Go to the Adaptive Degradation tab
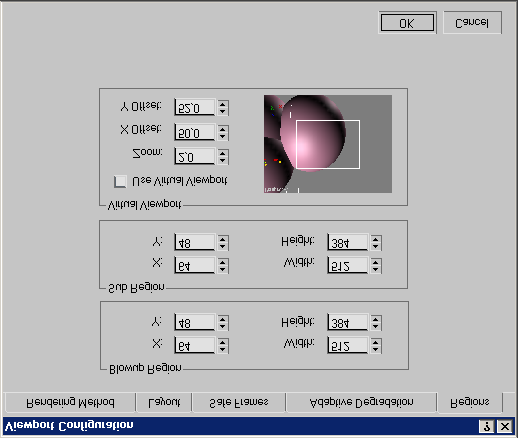 click(x=362, y=402)
